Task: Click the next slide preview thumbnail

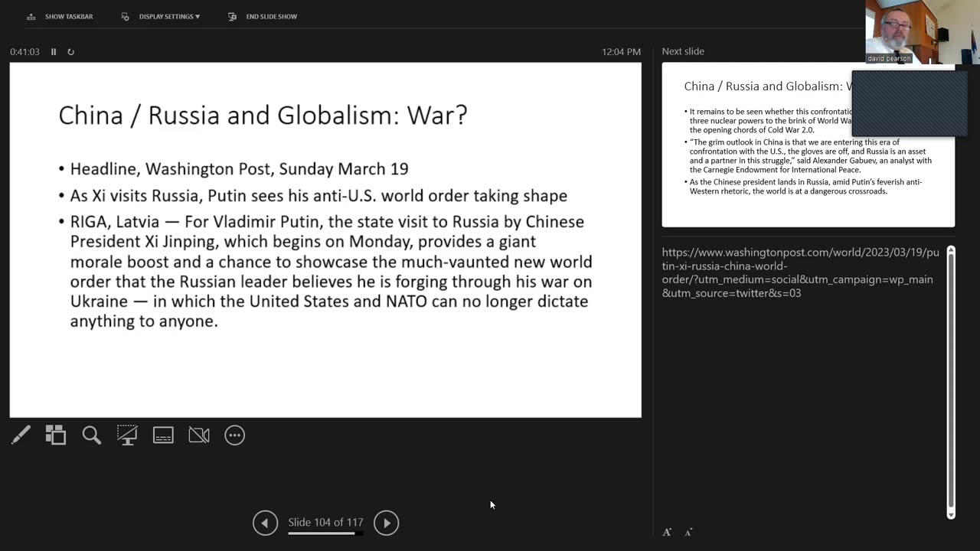Action: (808, 145)
